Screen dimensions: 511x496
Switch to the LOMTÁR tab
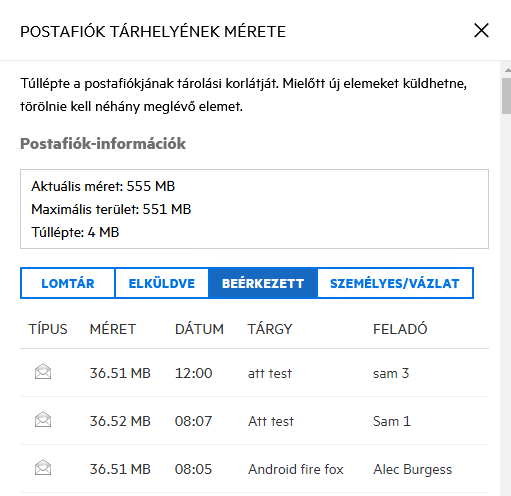pyautogui.click(x=68, y=283)
